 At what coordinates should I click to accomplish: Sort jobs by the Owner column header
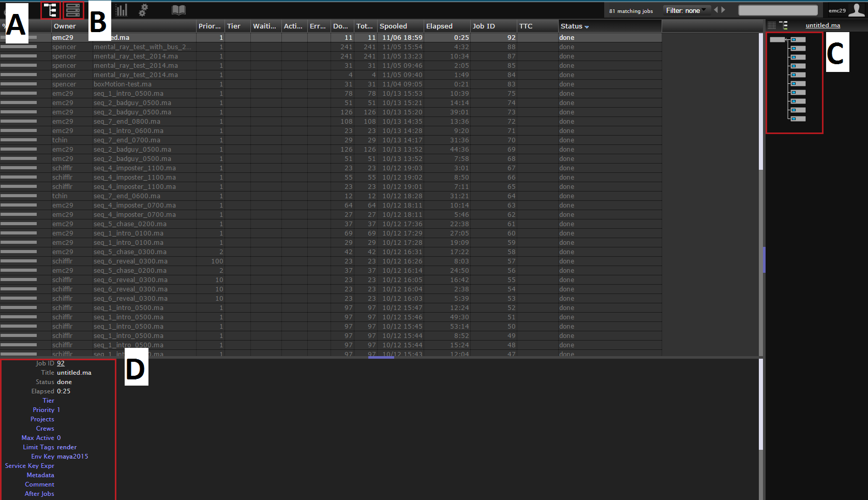[65, 26]
